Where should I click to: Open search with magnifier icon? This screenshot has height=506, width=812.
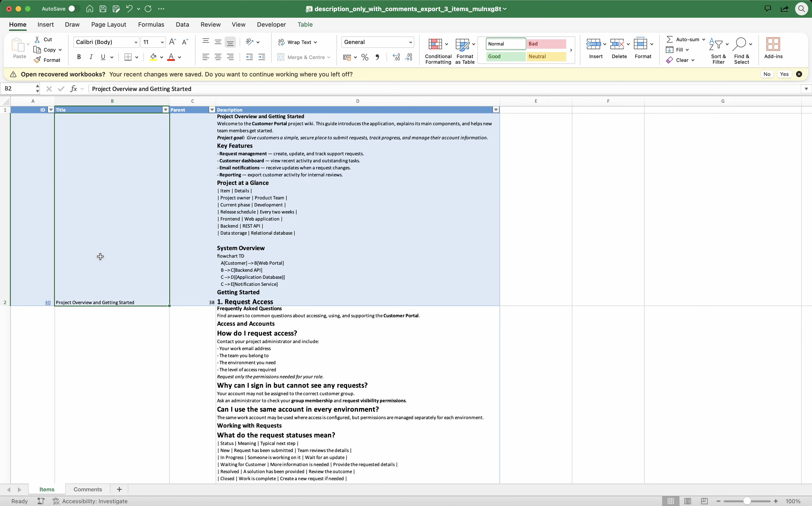click(x=802, y=9)
